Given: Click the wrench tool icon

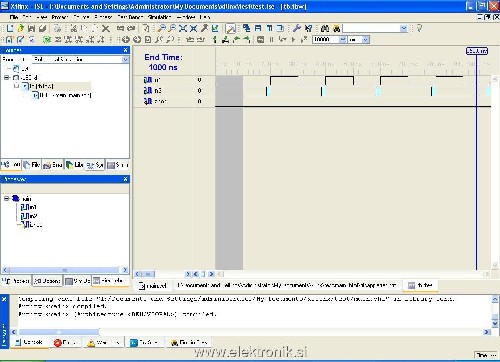Looking at the screenshot, I should [297, 29].
